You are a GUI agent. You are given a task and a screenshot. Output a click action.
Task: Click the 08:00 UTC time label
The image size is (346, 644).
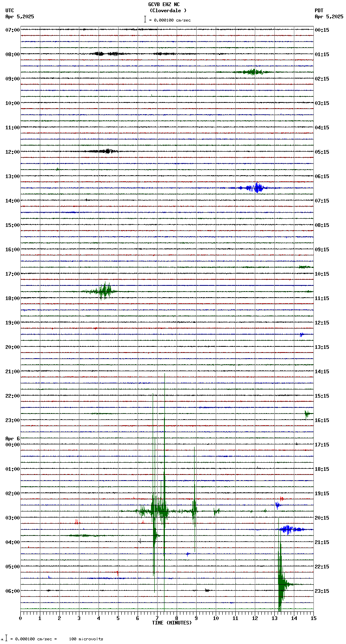tap(13, 54)
